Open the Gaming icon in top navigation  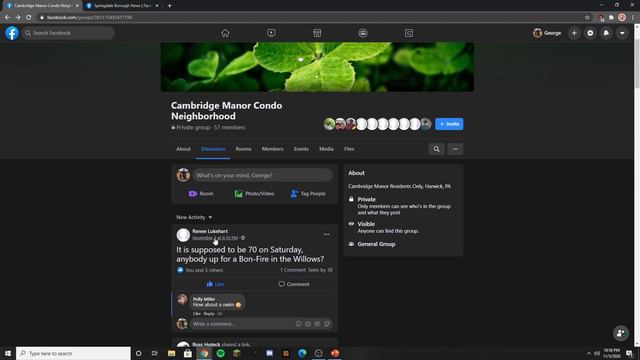tap(409, 33)
